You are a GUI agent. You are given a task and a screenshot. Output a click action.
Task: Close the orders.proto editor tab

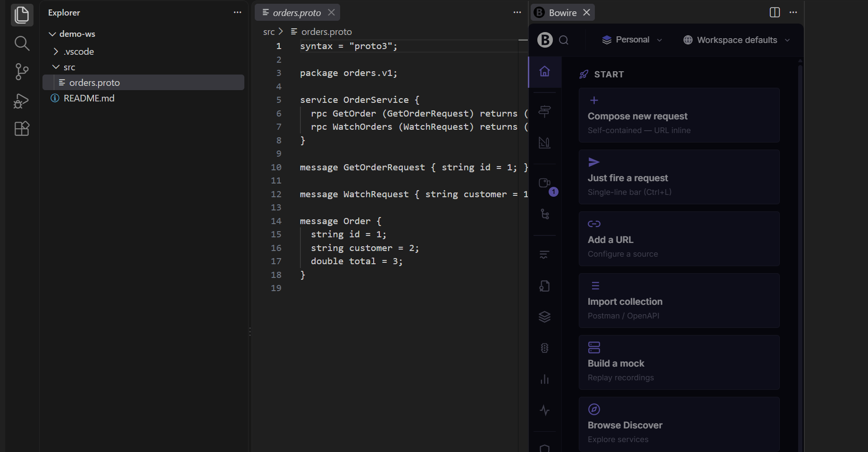(332, 12)
